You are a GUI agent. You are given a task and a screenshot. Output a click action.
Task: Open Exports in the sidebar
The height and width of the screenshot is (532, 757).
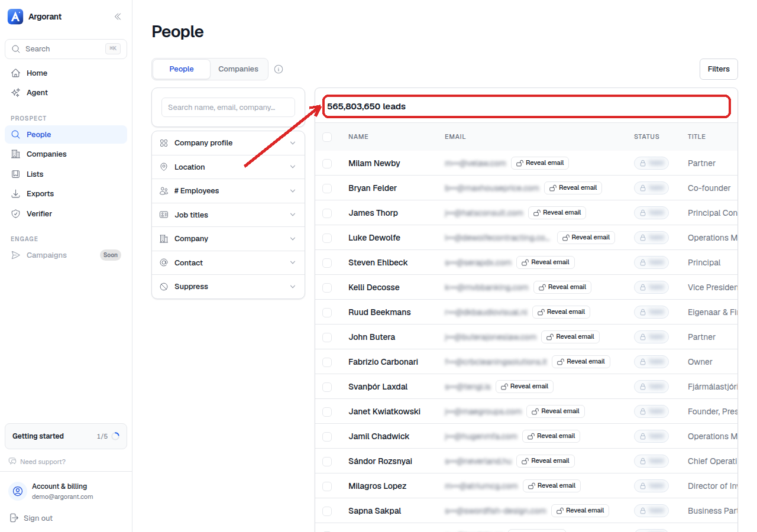click(66, 194)
